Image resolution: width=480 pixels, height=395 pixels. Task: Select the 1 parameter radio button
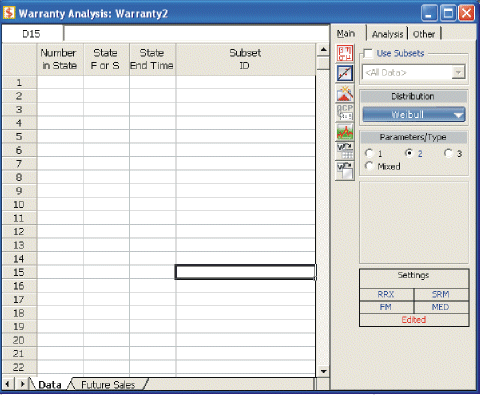coord(369,153)
